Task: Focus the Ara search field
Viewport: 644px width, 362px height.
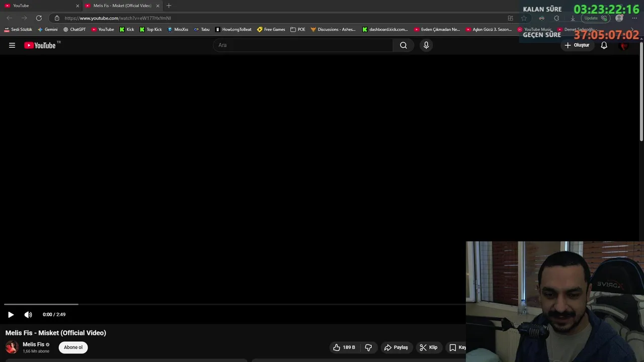Action: click(x=303, y=45)
